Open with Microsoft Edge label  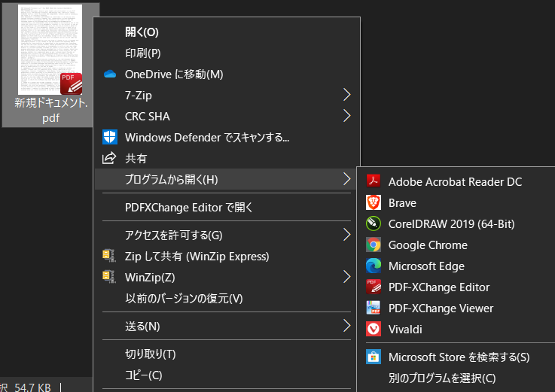(x=426, y=266)
